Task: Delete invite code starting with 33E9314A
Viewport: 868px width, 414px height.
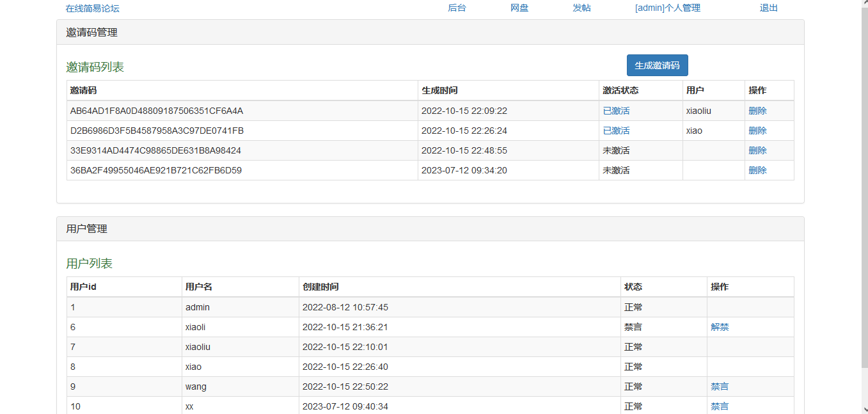Action: [x=757, y=150]
